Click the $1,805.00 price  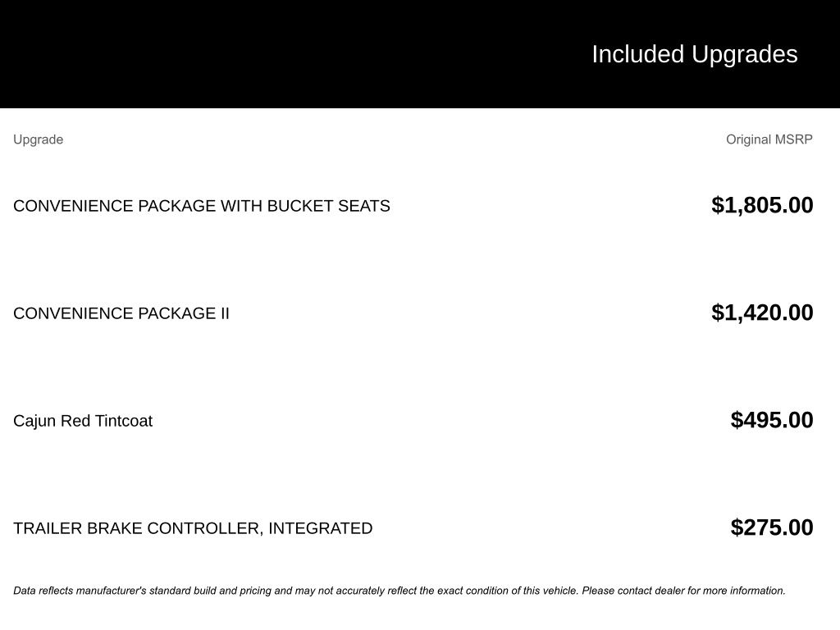(762, 205)
